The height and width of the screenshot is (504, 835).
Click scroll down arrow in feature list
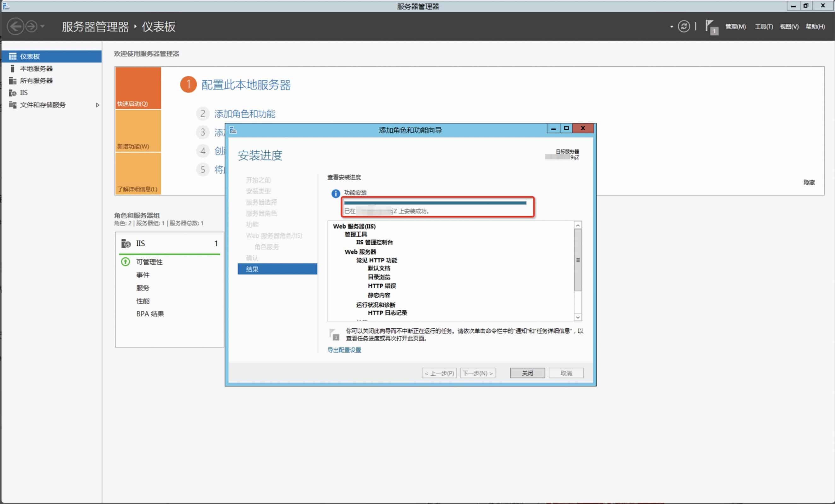pos(577,317)
